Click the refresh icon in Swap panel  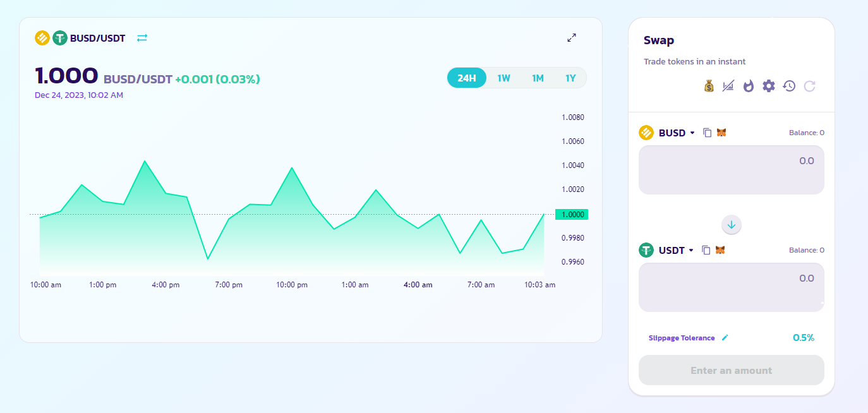[x=809, y=86]
